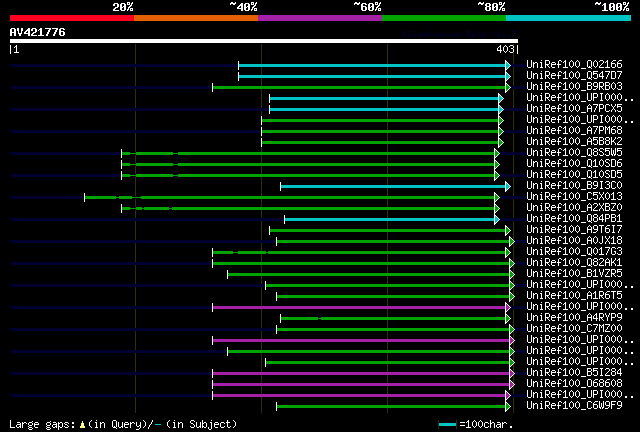This screenshot has width=640, height=432.
Task: Open hit label UniRef100_Q84PB1
Action: [574, 218]
